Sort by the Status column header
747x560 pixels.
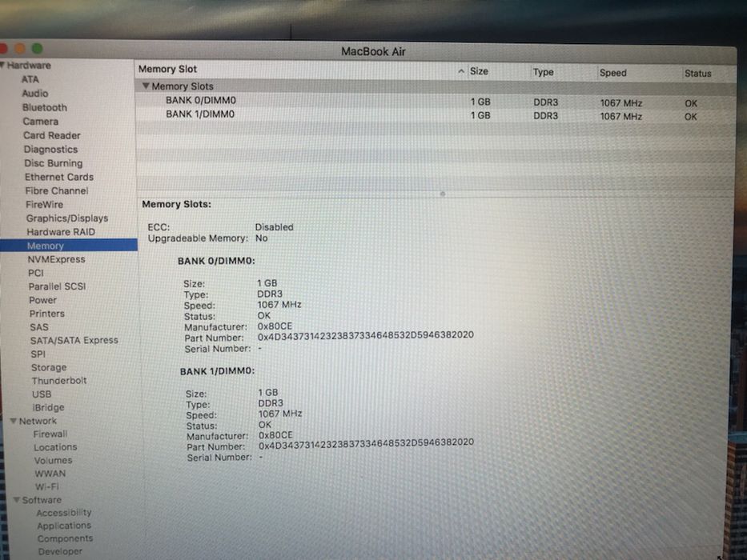coord(698,74)
